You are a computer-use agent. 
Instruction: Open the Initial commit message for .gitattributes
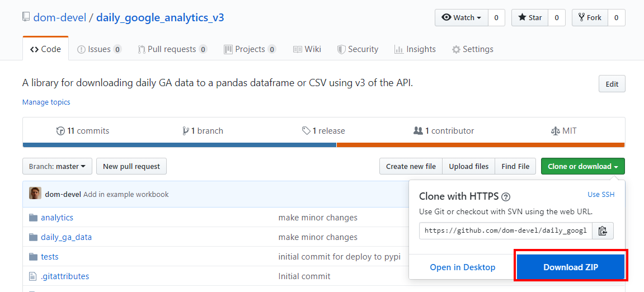(x=304, y=276)
